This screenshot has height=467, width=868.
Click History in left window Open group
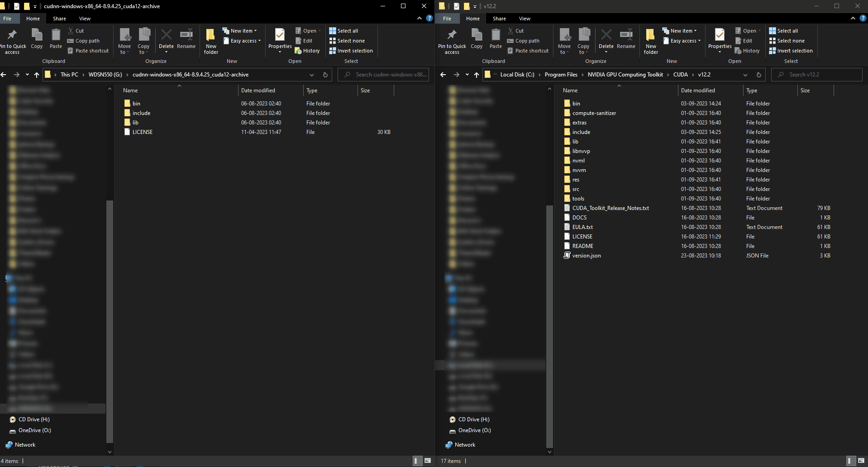(x=307, y=51)
